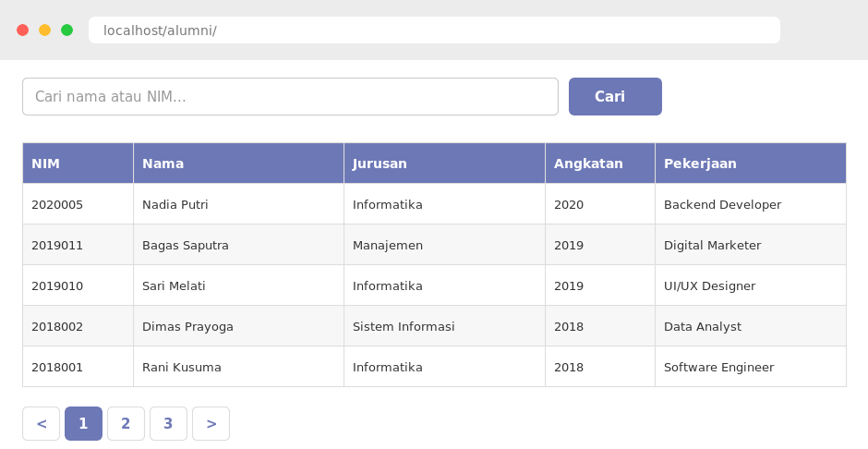This screenshot has height=449, width=868.
Task: Click the Sistem Informasi major cell
Action: point(444,326)
